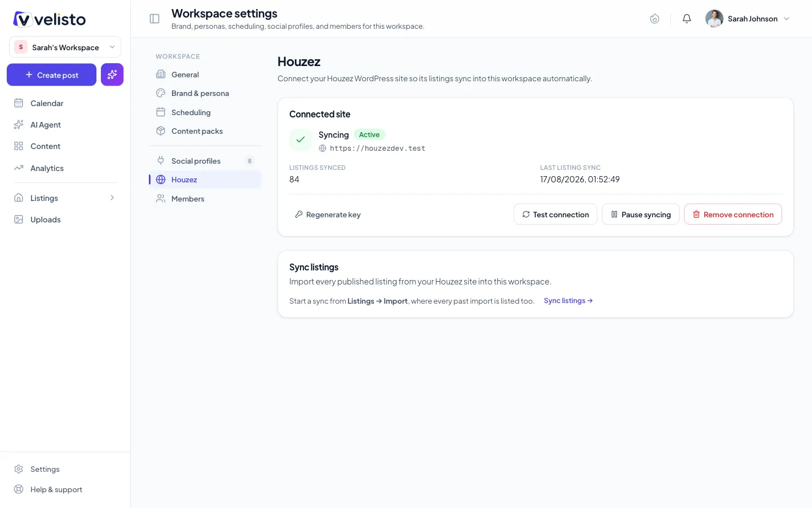
Task: Toggle the sidebar collapse icon
Action: tap(155, 19)
